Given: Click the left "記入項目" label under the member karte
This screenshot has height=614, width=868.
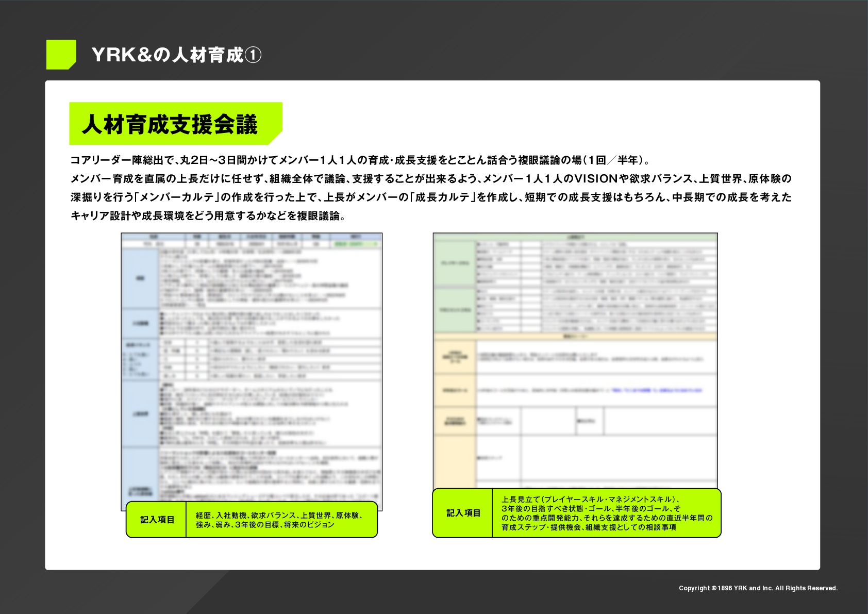Looking at the screenshot, I should coord(157,520).
